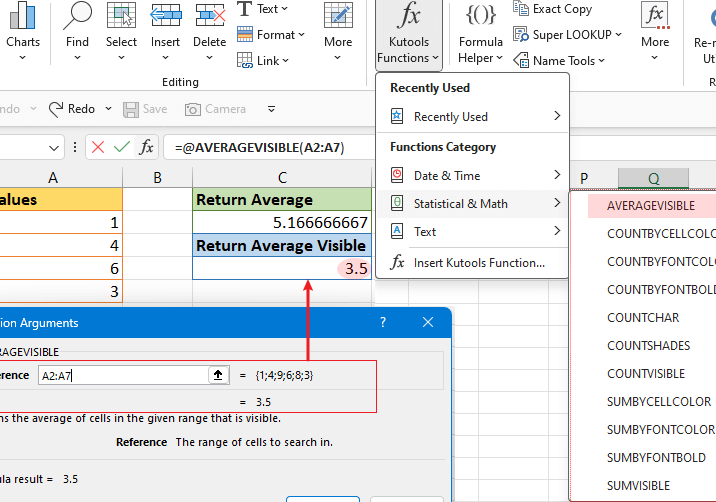
Task: Open Recently Used functions submenu
Action: point(472,116)
